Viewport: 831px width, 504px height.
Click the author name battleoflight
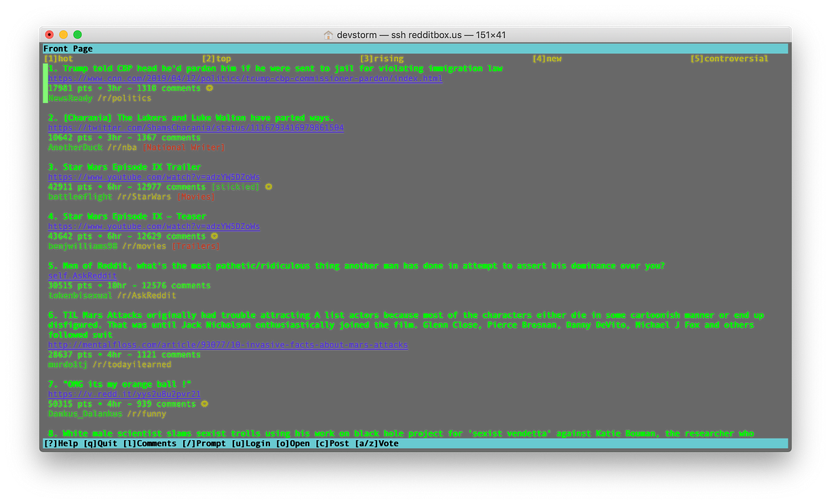pyautogui.click(x=80, y=197)
